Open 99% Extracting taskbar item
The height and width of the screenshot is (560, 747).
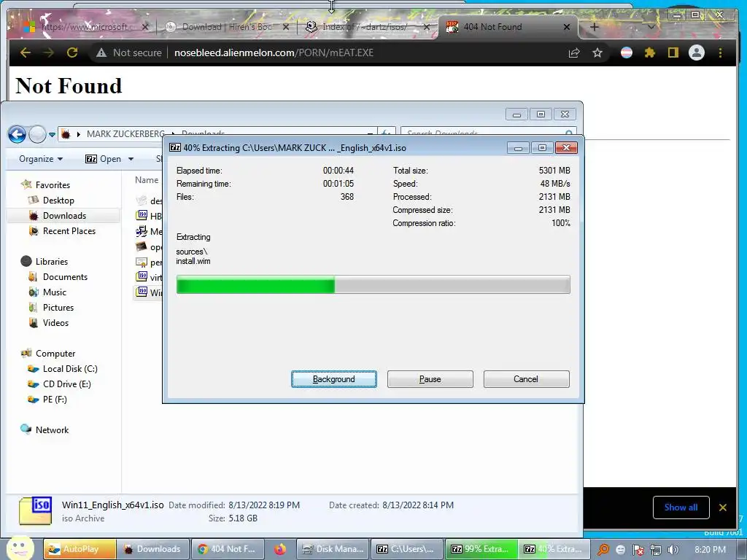[x=481, y=549]
